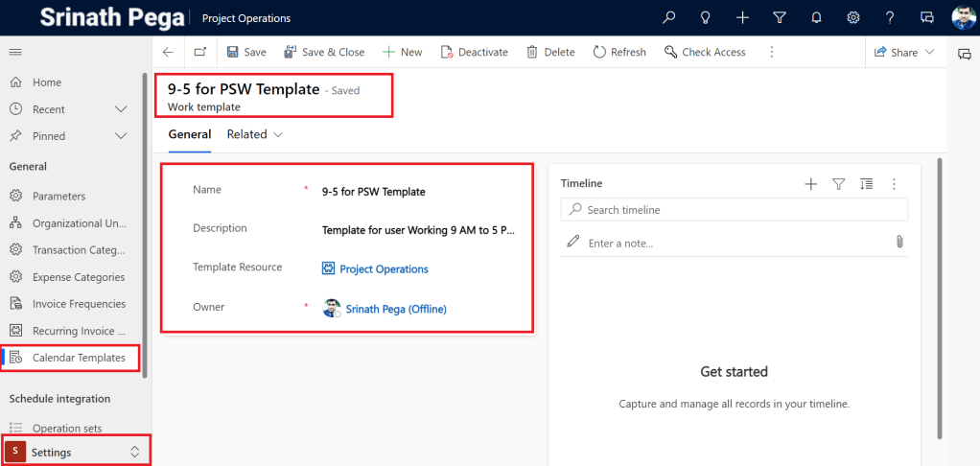
Task: Switch to the Related tab
Action: pyautogui.click(x=254, y=135)
